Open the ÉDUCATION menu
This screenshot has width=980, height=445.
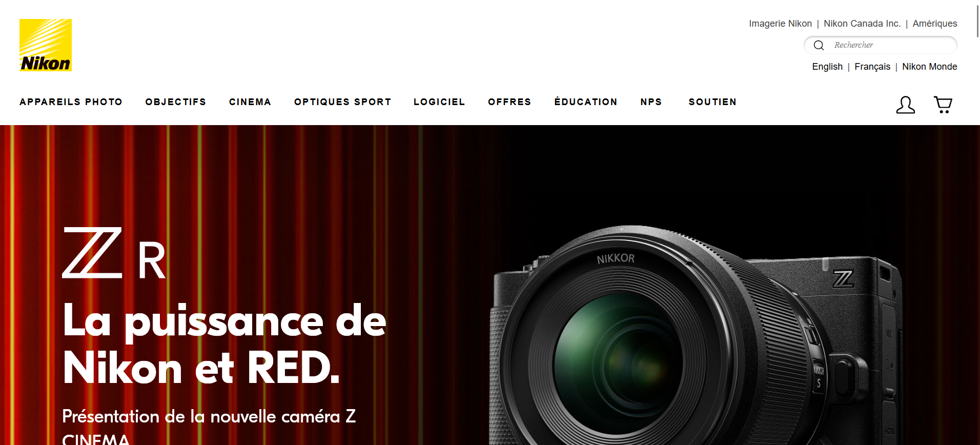(586, 102)
